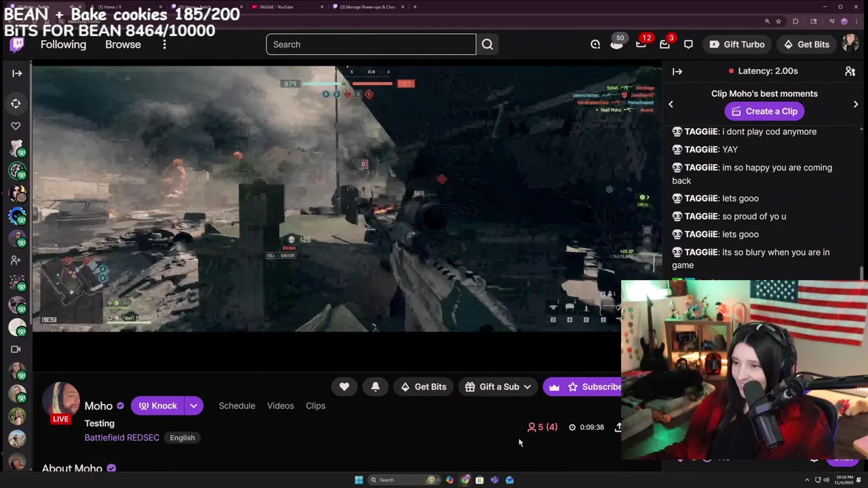Screen dimensions: 868x488
Task: Open the sidebar heart followed channels icon
Action: 16,126
